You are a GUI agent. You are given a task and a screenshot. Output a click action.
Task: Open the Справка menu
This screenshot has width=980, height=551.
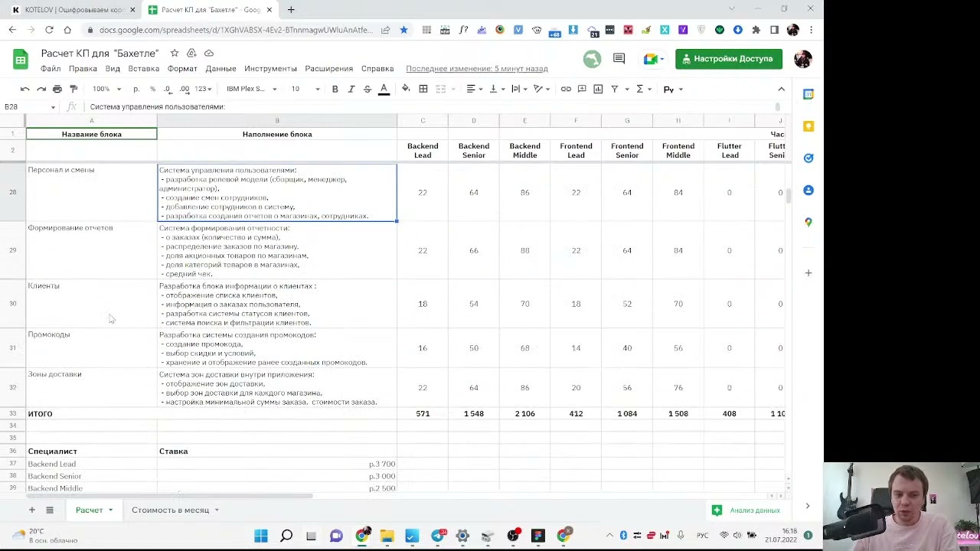pyautogui.click(x=377, y=68)
